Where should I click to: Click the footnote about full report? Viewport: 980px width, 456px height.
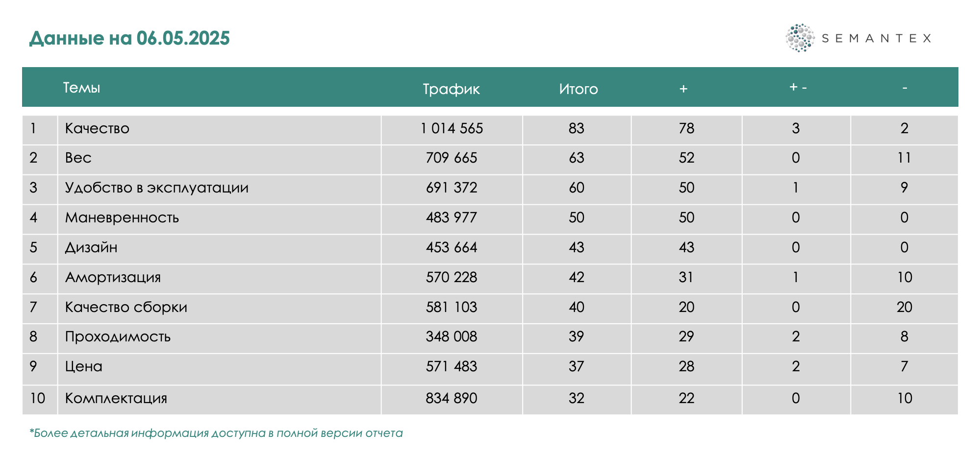click(x=216, y=433)
